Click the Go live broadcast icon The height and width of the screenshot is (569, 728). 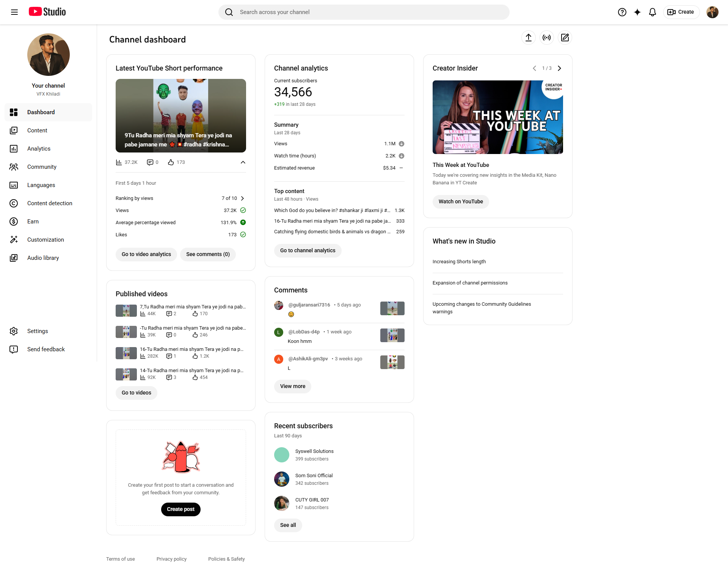click(546, 38)
